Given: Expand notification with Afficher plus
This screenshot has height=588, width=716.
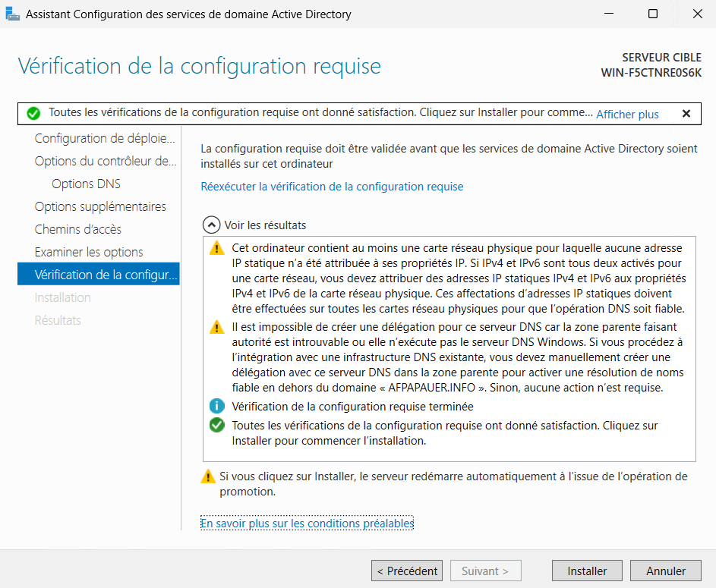Looking at the screenshot, I should pos(627,114).
